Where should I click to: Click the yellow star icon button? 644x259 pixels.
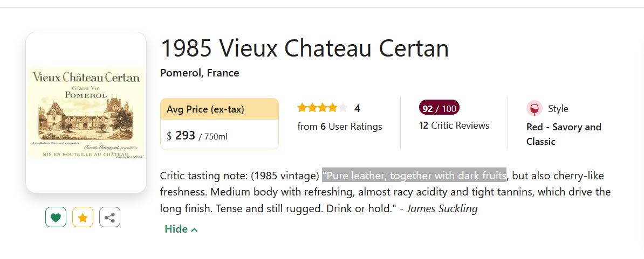(x=83, y=218)
